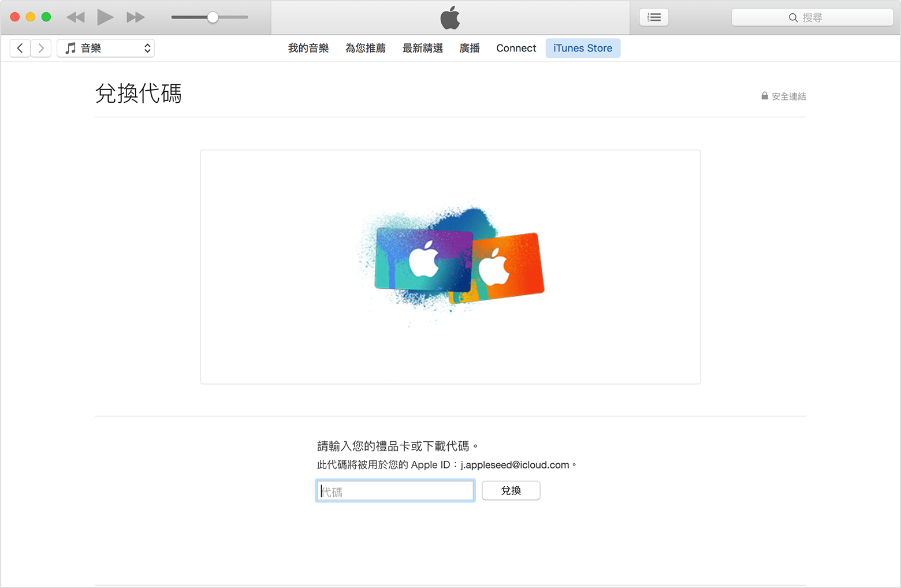Image resolution: width=901 pixels, height=588 pixels.
Task: Click the fast forward next track button
Action: (x=136, y=17)
